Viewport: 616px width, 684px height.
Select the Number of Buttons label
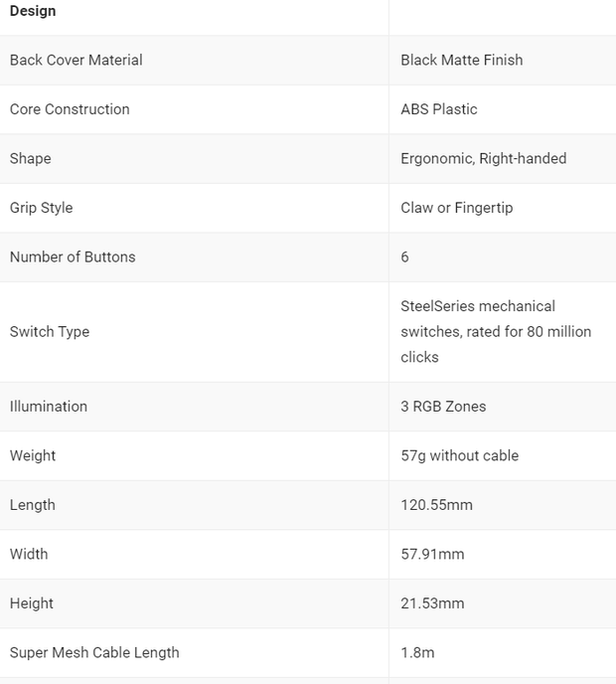click(x=73, y=257)
